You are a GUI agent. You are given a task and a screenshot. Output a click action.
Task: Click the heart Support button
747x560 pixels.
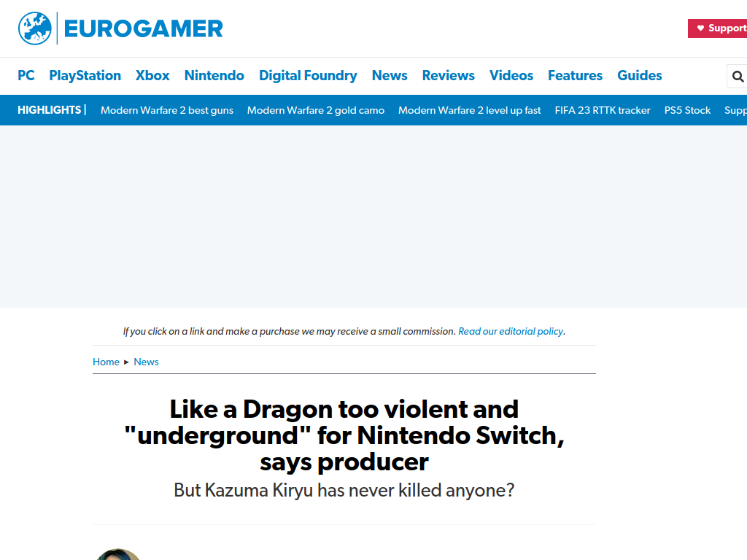(x=718, y=28)
